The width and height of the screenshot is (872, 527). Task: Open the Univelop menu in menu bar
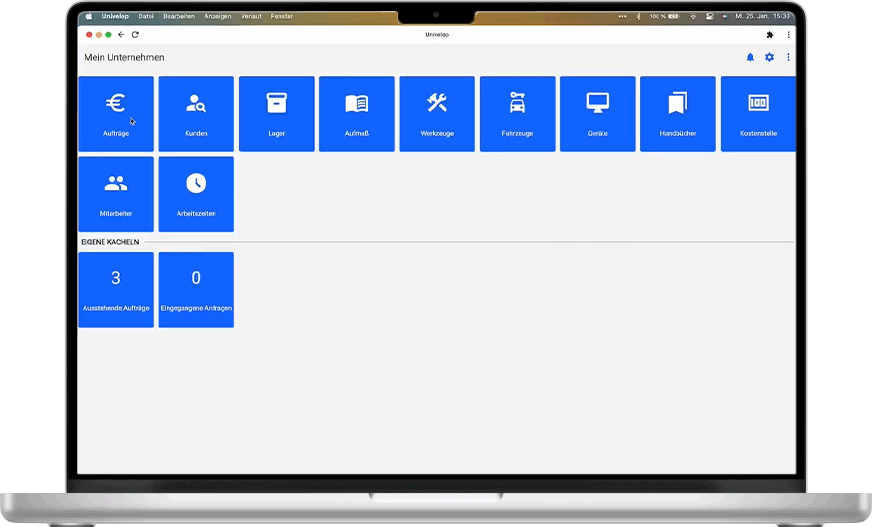(115, 16)
